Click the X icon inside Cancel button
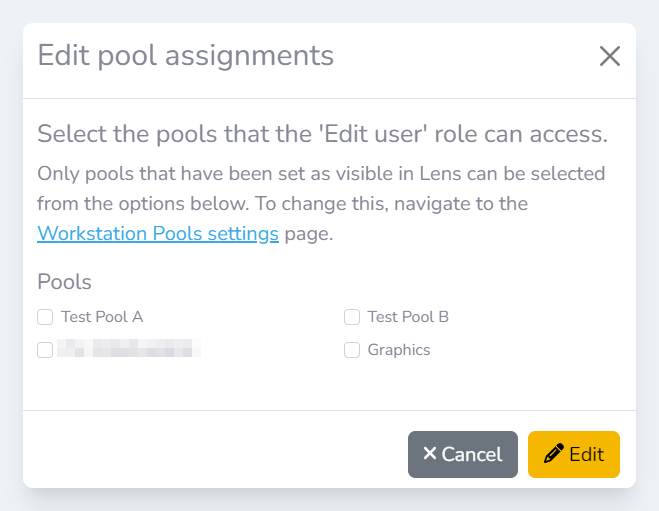This screenshot has height=511, width=659. (430, 454)
